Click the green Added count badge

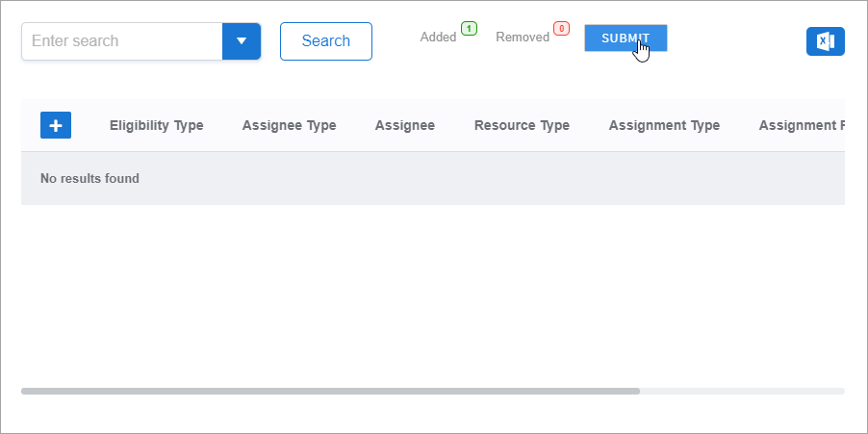coord(469,29)
